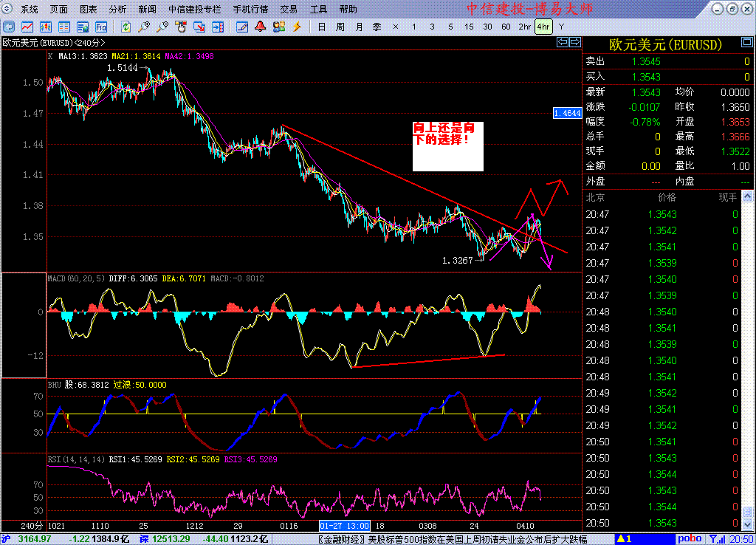Maximize the EURUSD quote panel icon
This screenshot has width=756, height=545.
(747, 43)
